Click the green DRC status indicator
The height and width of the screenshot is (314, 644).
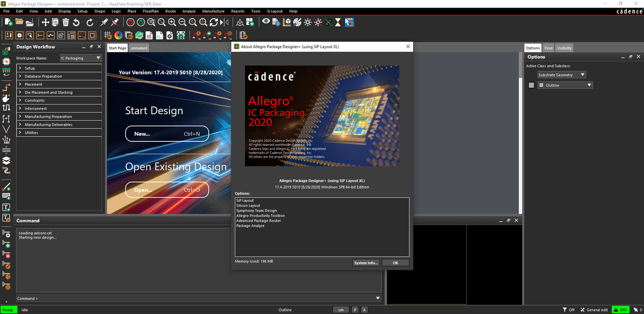pyautogui.click(x=620, y=310)
